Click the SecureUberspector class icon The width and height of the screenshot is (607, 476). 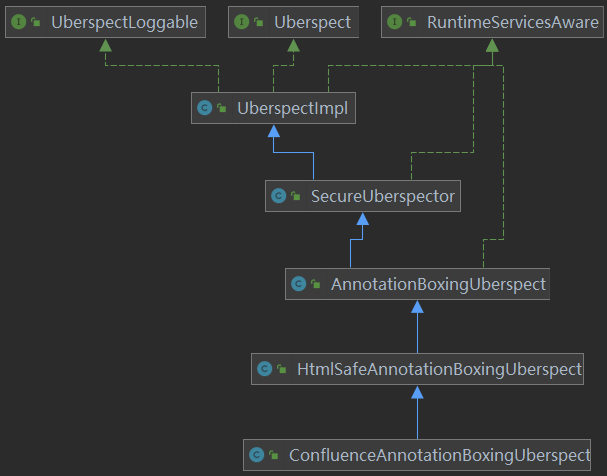[278, 196]
